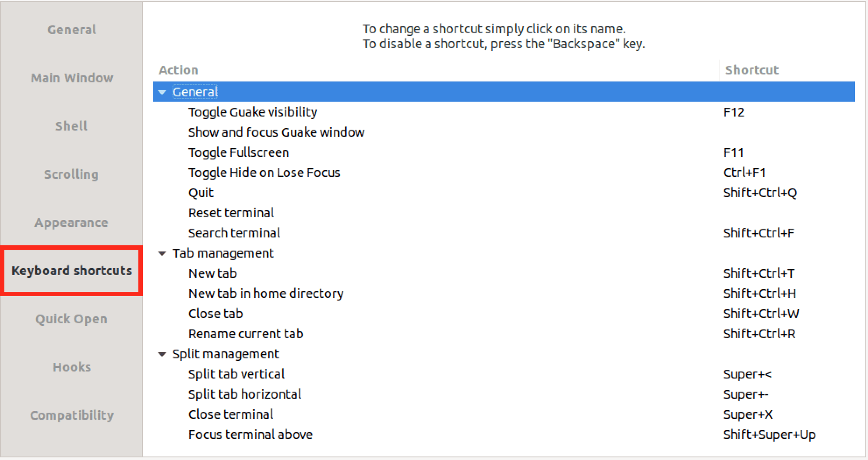Open the Quick Open section

tap(71, 318)
